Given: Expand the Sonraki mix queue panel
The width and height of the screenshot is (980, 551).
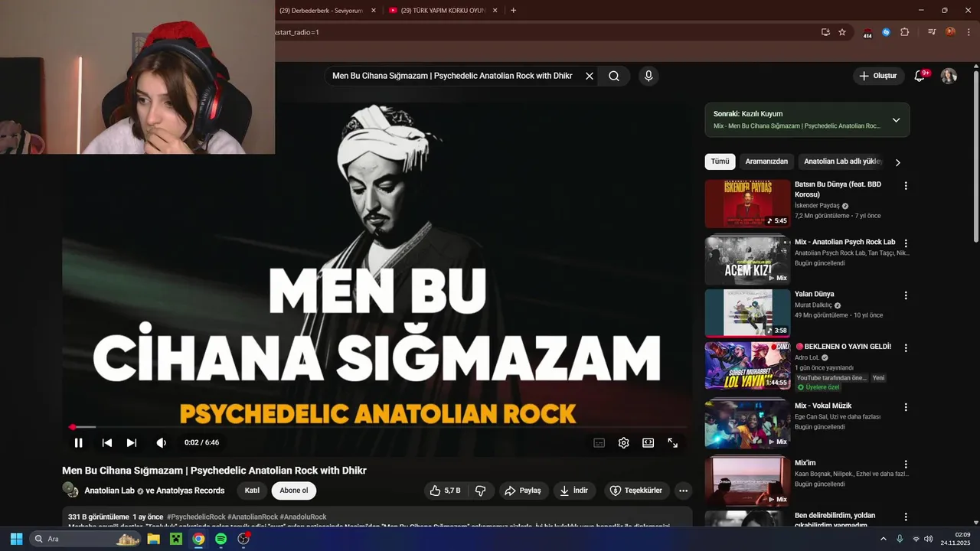Looking at the screenshot, I should click(x=896, y=120).
